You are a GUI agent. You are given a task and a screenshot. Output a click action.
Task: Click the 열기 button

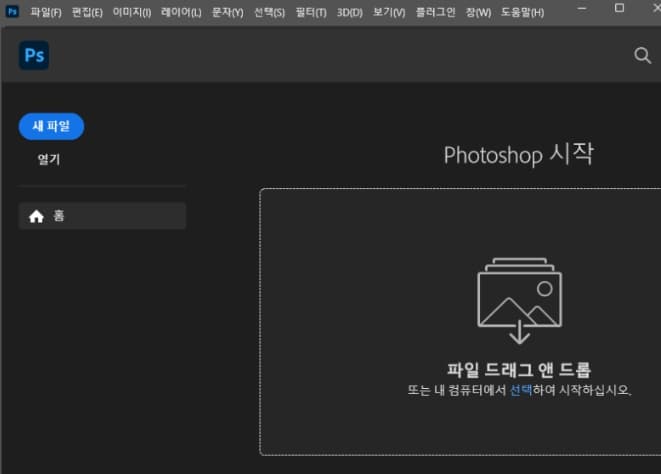pyautogui.click(x=49, y=159)
